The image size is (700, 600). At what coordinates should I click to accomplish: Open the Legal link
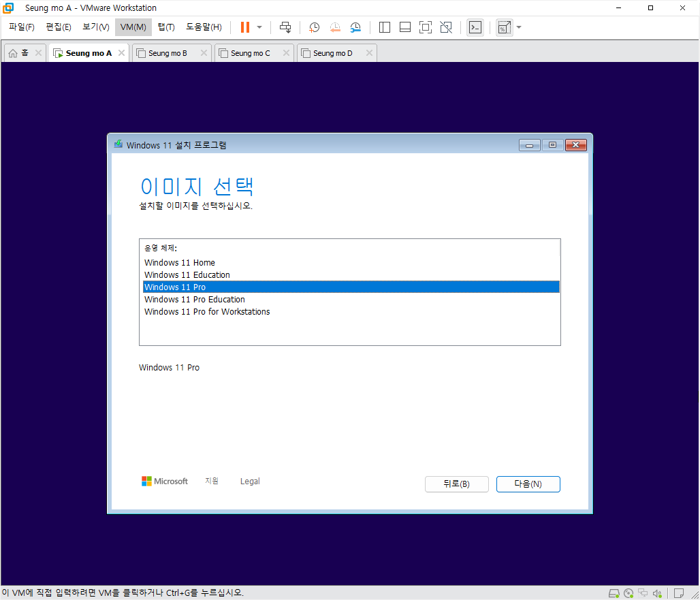coord(250,481)
